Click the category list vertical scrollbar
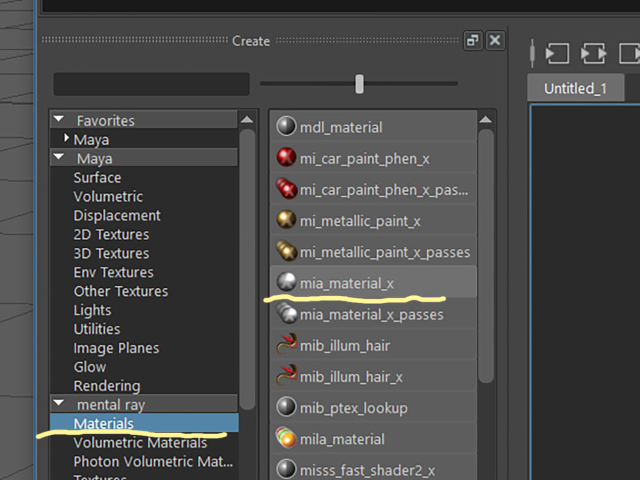The width and height of the screenshot is (640, 480). pyautogui.click(x=247, y=269)
